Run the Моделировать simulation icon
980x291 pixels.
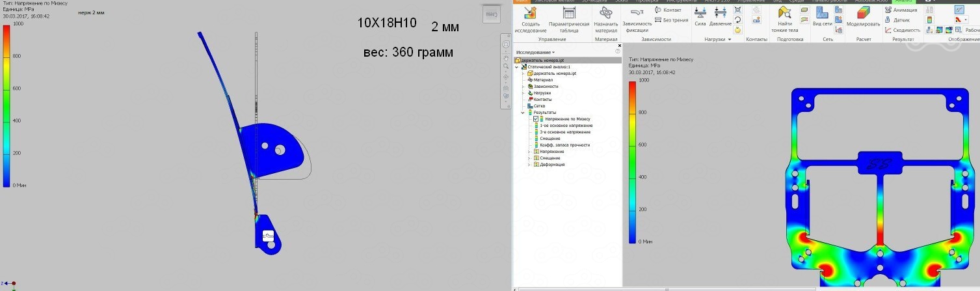click(x=863, y=14)
